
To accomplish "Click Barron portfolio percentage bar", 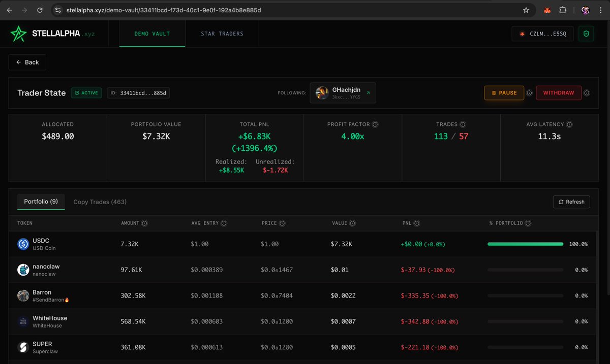I will coord(525,295).
